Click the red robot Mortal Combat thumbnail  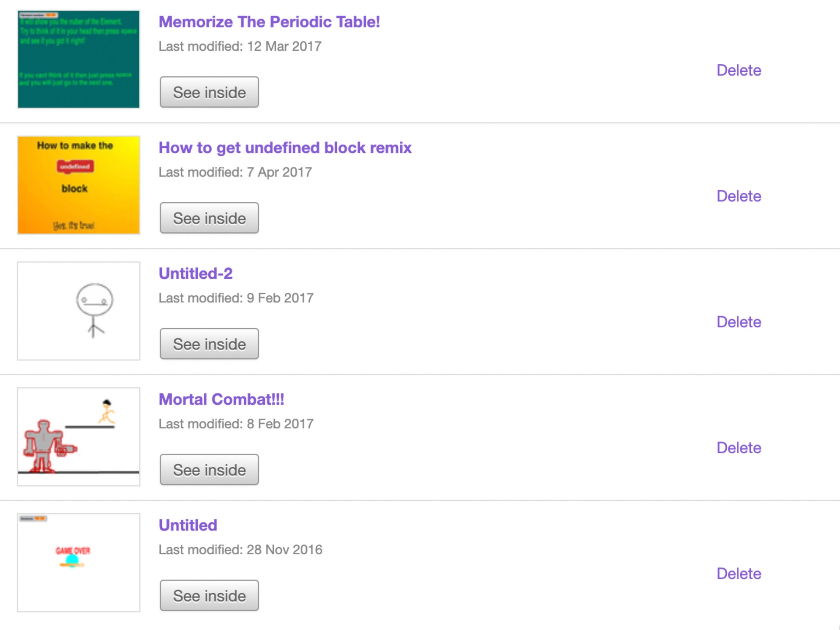(x=78, y=437)
